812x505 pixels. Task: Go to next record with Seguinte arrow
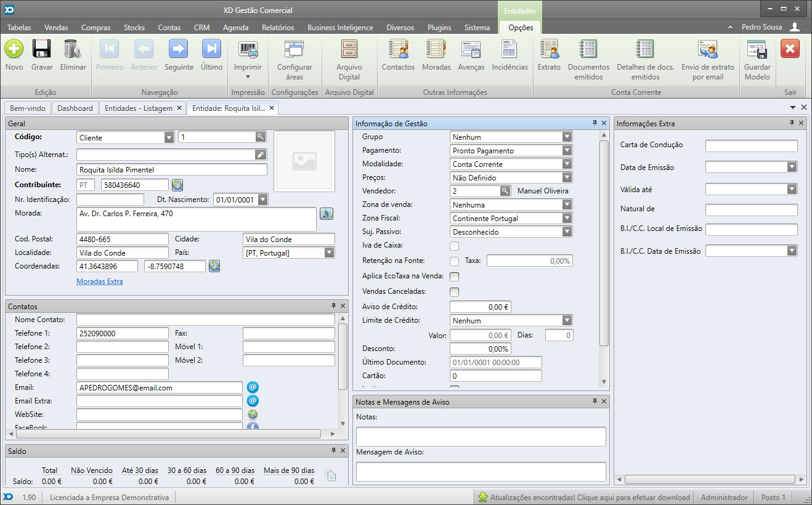point(179,49)
